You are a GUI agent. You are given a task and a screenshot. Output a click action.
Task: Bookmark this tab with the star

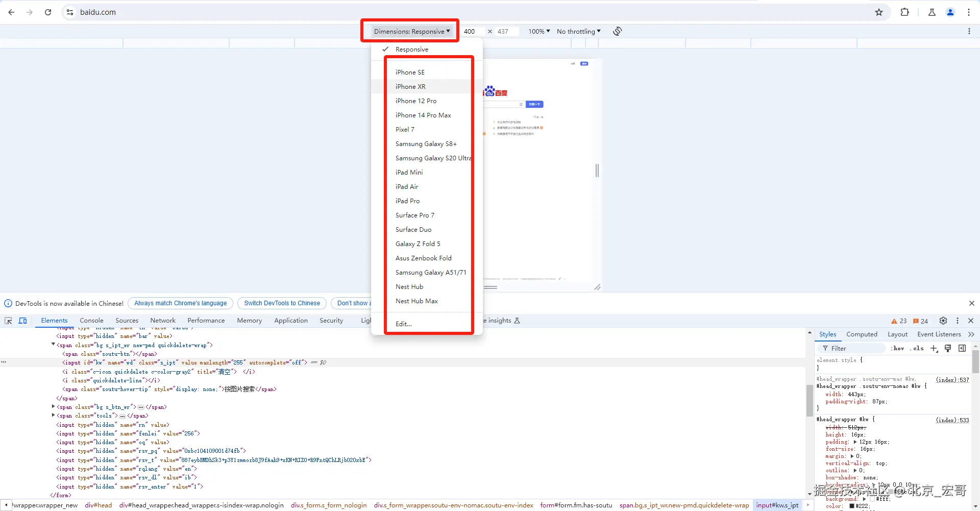[x=879, y=12]
